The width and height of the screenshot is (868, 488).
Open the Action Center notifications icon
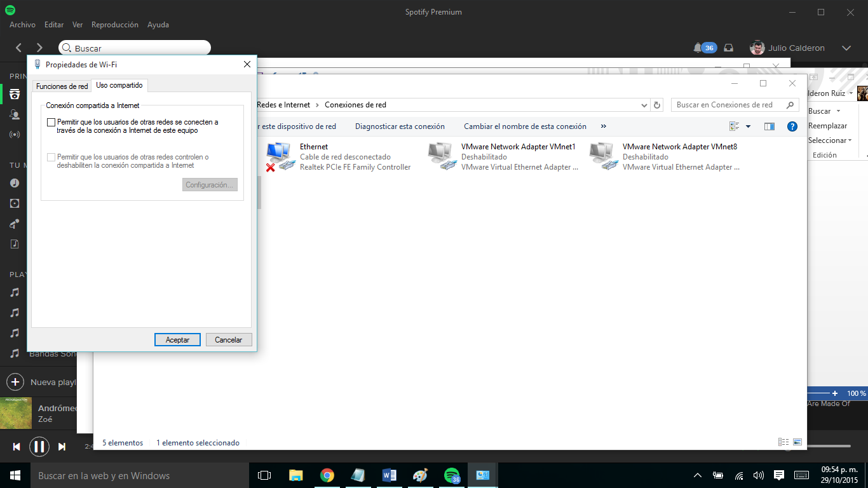click(779, 475)
